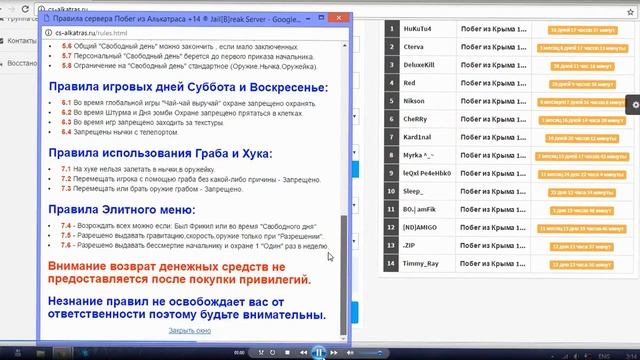Select player Red in ranking table
This screenshot has height=360, width=640.
coord(409,83)
